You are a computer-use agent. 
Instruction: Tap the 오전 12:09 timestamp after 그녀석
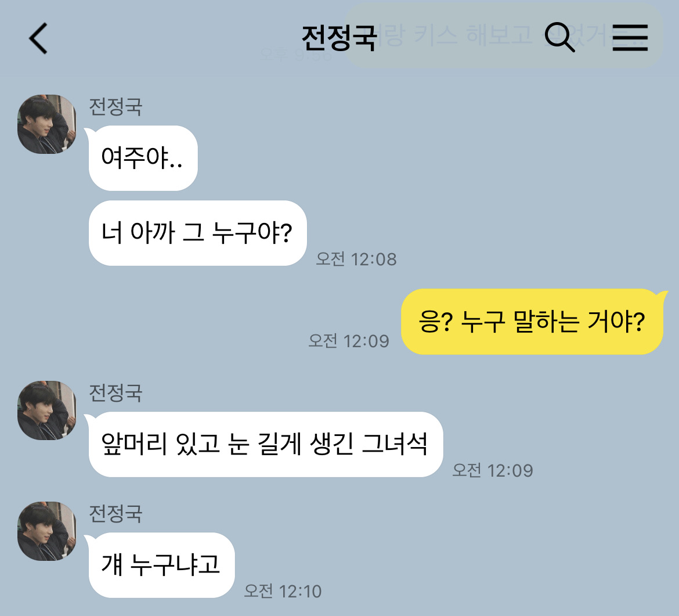[x=493, y=470]
